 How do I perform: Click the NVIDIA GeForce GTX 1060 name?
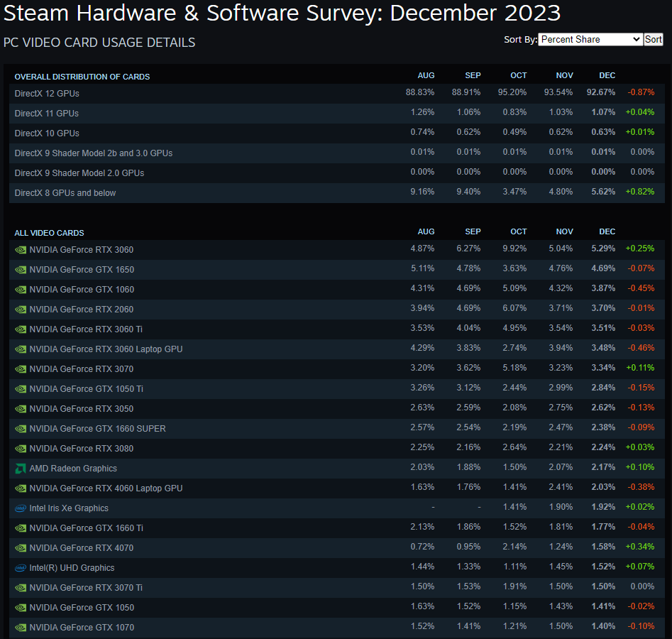click(x=82, y=290)
